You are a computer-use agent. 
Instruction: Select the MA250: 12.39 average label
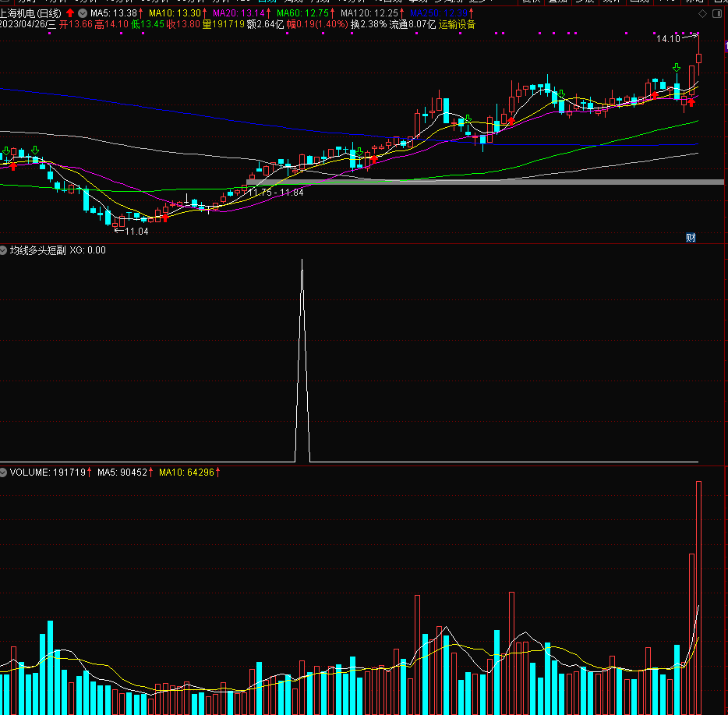click(x=439, y=13)
